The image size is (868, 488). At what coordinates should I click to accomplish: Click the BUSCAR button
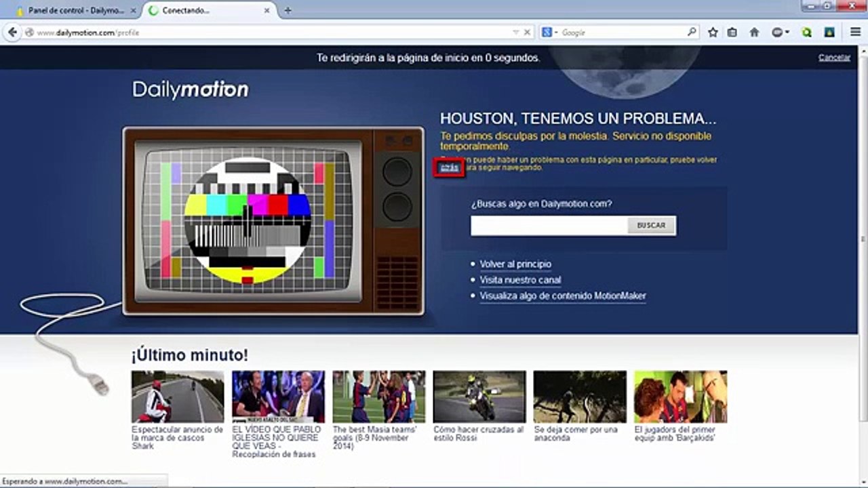(x=652, y=226)
